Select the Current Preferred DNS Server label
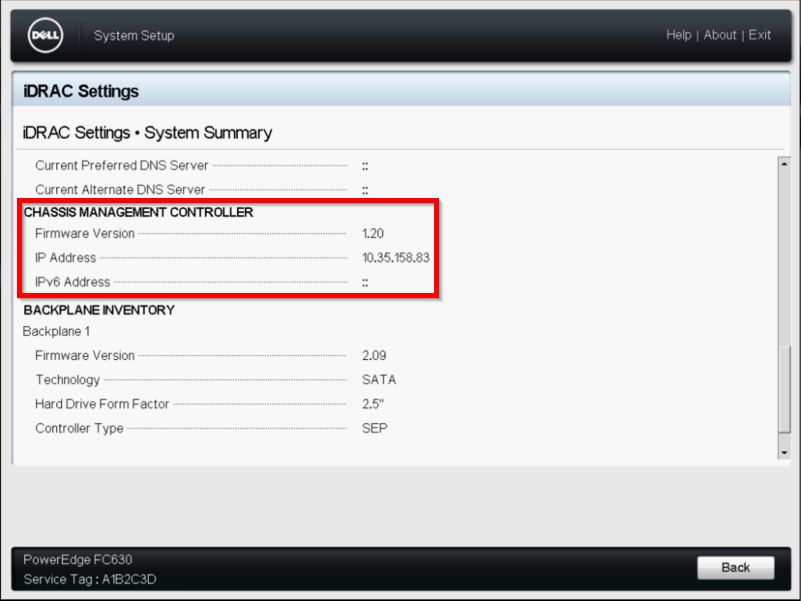 [x=122, y=166]
